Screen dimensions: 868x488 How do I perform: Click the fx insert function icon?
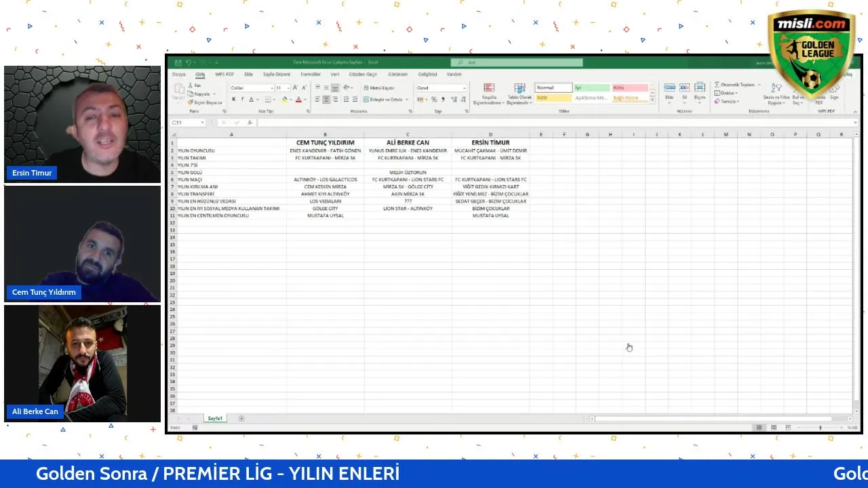[x=250, y=123]
